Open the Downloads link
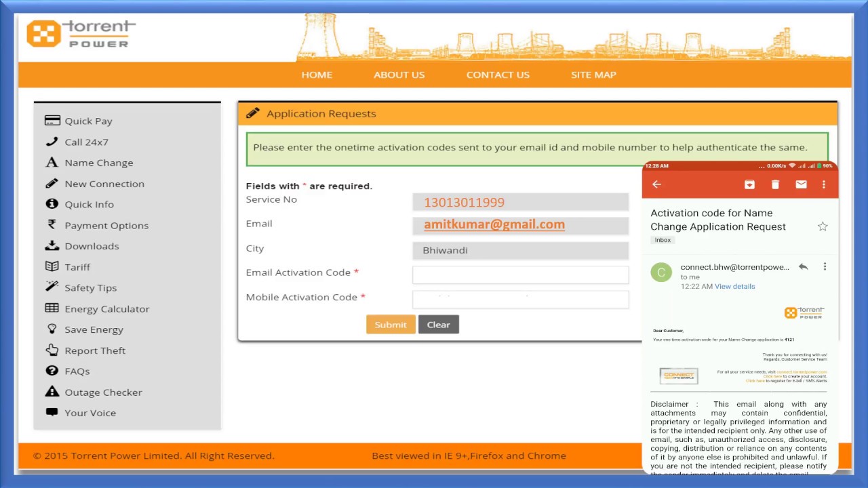The image size is (868, 488). coord(92,246)
